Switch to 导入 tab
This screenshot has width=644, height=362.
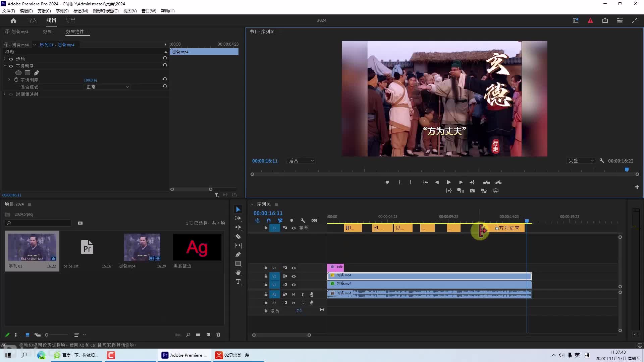click(x=32, y=20)
